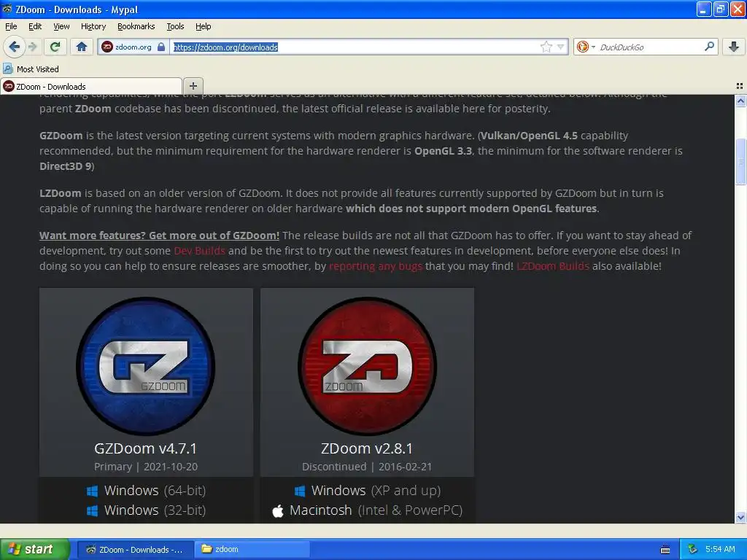The width and height of the screenshot is (747, 560).
Task: Follow the Dev Builds link
Action: click(199, 251)
